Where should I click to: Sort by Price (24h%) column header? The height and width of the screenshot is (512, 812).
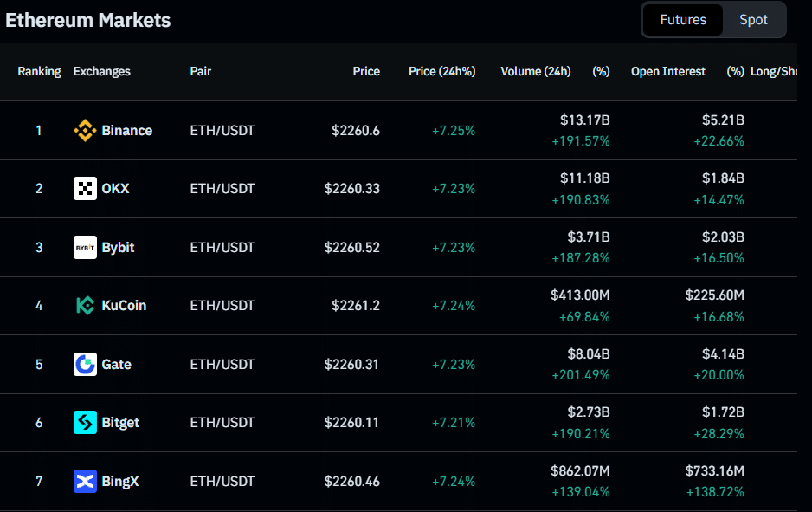(441, 72)
